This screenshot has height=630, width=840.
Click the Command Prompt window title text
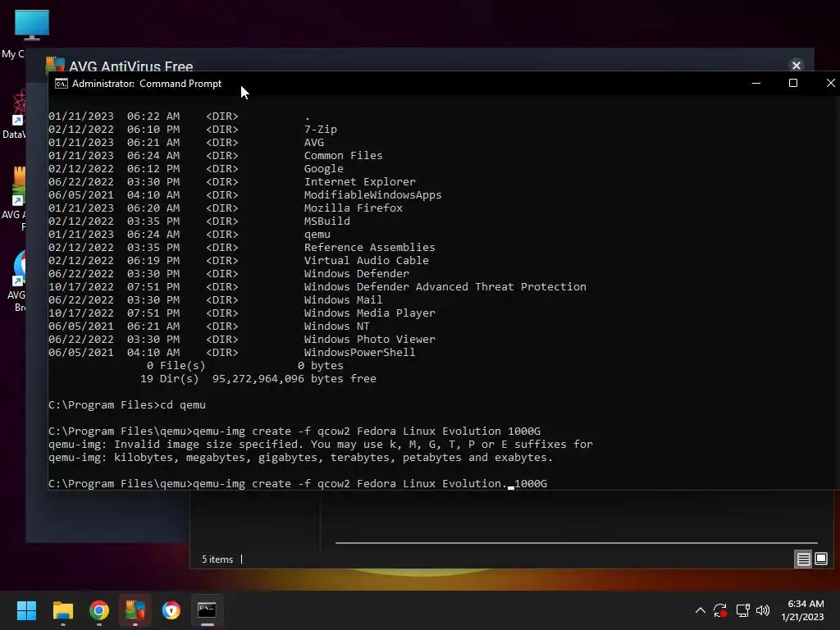pyautogui.click(x=147, y=84)
